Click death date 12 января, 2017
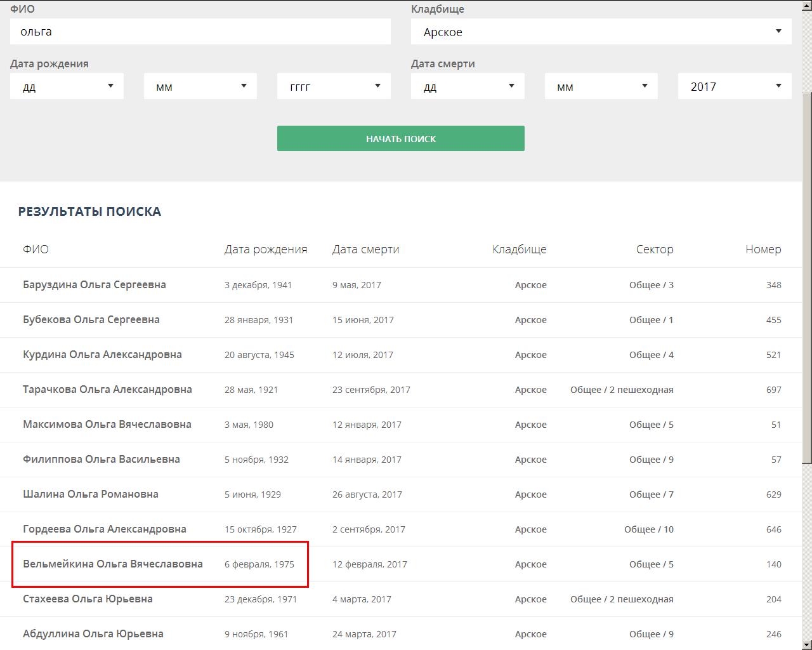The width and height of the screenshot is (812, 650). (367, 425)
